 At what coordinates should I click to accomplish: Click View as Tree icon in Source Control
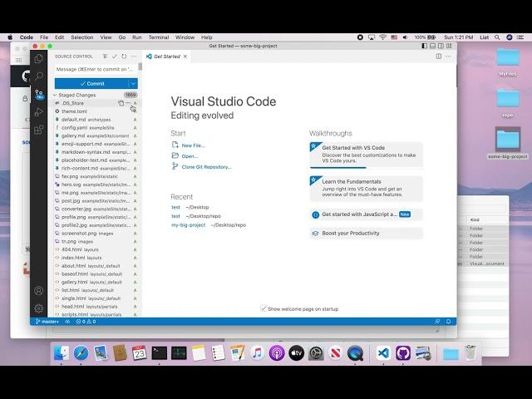(106, 57)
